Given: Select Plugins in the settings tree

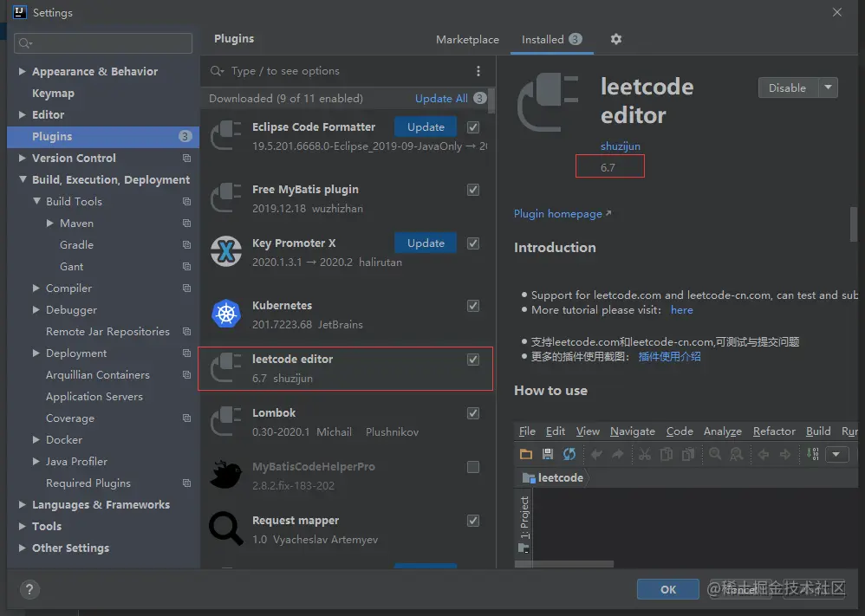Looking at the screenshot, I should 103,137.
